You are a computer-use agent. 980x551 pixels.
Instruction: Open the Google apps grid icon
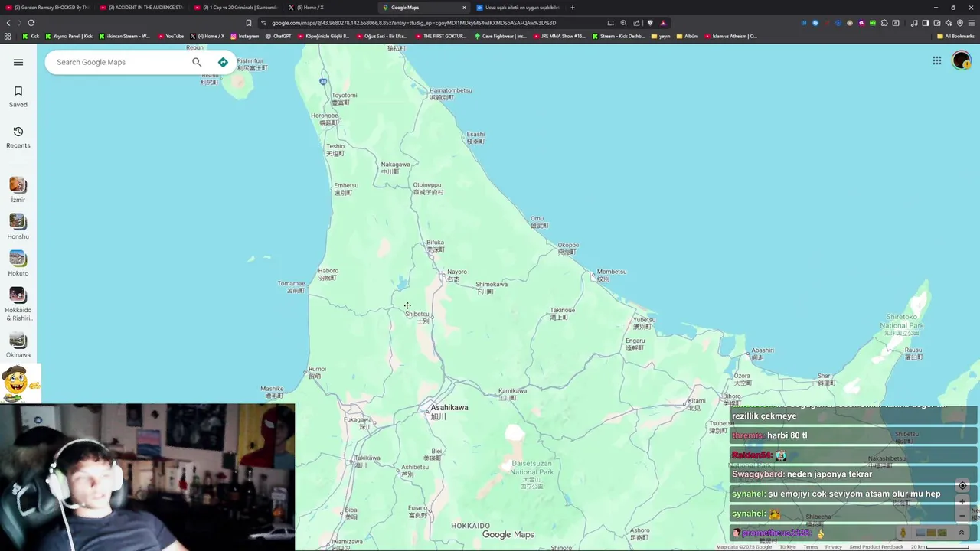[x=937, y=60]
